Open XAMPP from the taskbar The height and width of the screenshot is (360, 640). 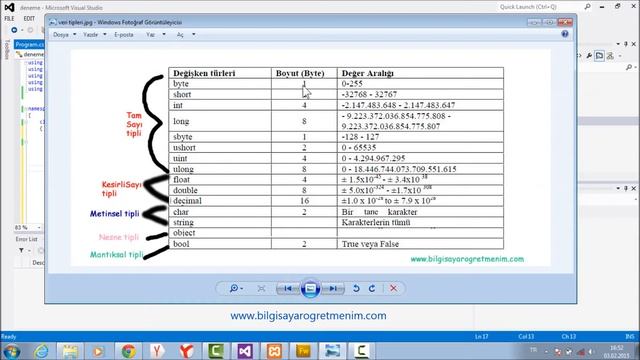(x=274, y=351)
